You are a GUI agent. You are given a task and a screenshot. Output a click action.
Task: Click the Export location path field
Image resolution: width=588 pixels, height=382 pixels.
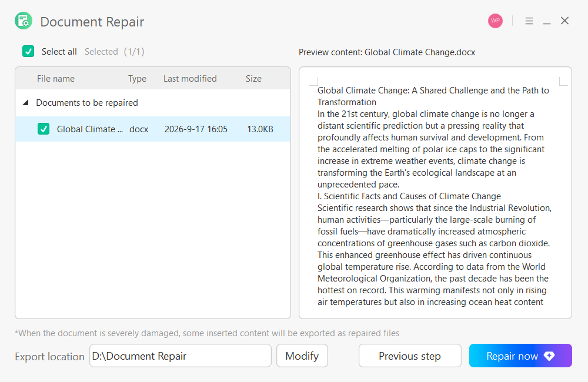(181, 356)
